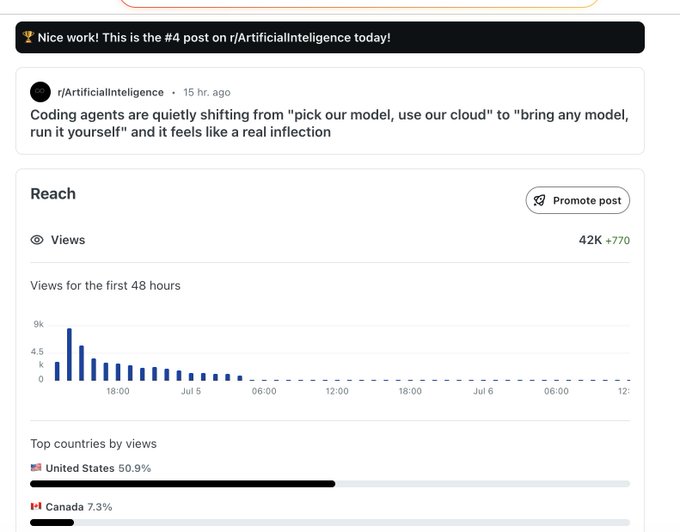The image size is (680, 532).
Task: Click the Canada 7.3% label
Action: click(78, 507)
